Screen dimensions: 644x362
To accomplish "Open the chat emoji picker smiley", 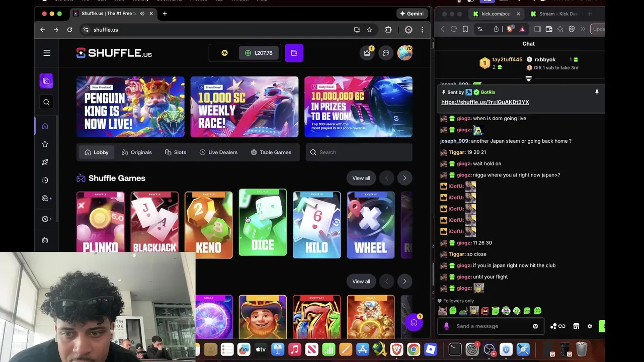I will click(x=535, y=326).
